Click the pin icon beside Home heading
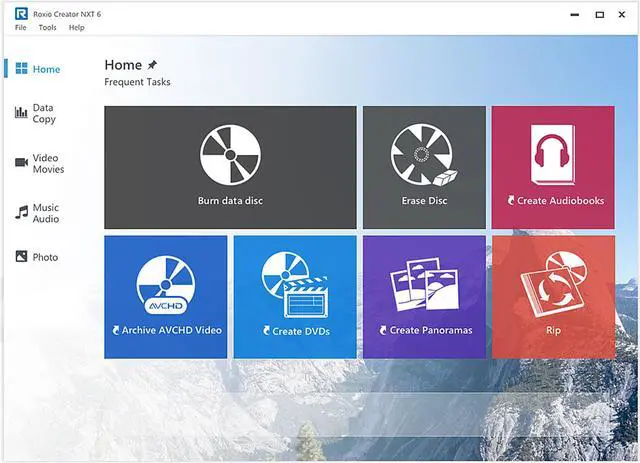This screenshot has width=640, height=463. pyautogui.click(x=152, y=65)
